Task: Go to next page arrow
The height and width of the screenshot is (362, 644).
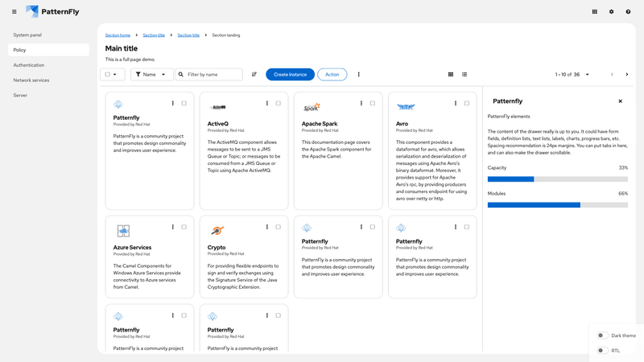Action: [x=627, y=74]
